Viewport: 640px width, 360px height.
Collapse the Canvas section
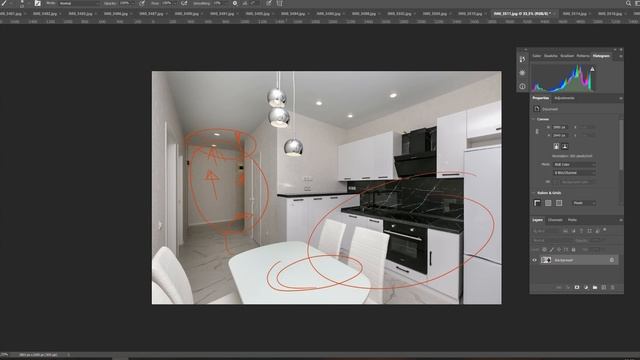tap(533, 119)
